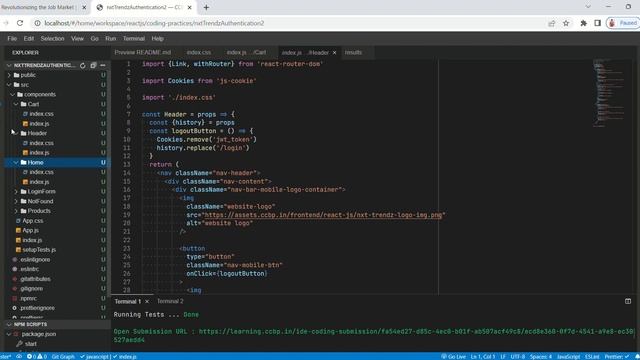Open Git Graph from the status bar
The width and height of the screenshot is (640, 360).
click(x=63, y=356)
